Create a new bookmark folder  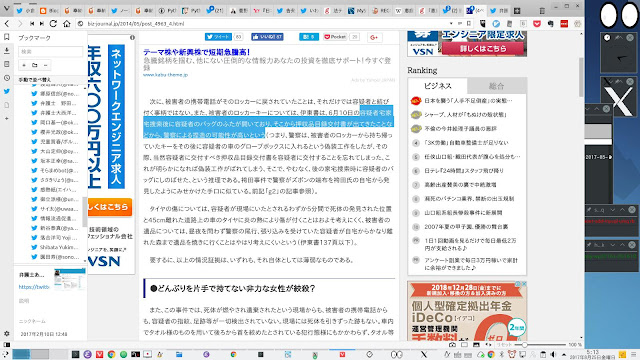pos(35,65)
